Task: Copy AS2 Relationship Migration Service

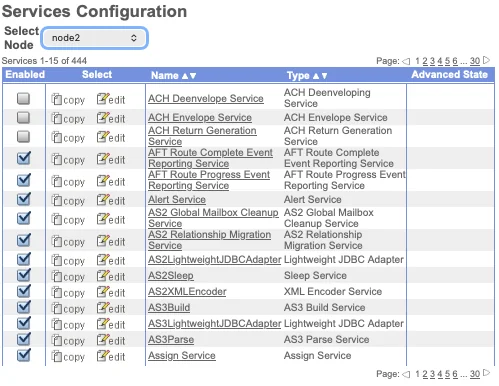Action: click(x=68, y=241)
